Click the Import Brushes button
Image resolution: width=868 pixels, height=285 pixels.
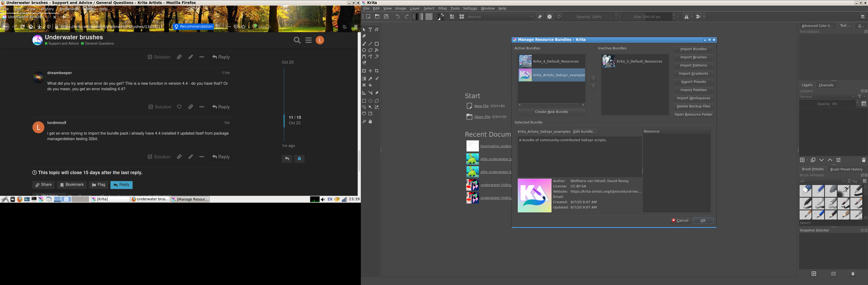693,57
